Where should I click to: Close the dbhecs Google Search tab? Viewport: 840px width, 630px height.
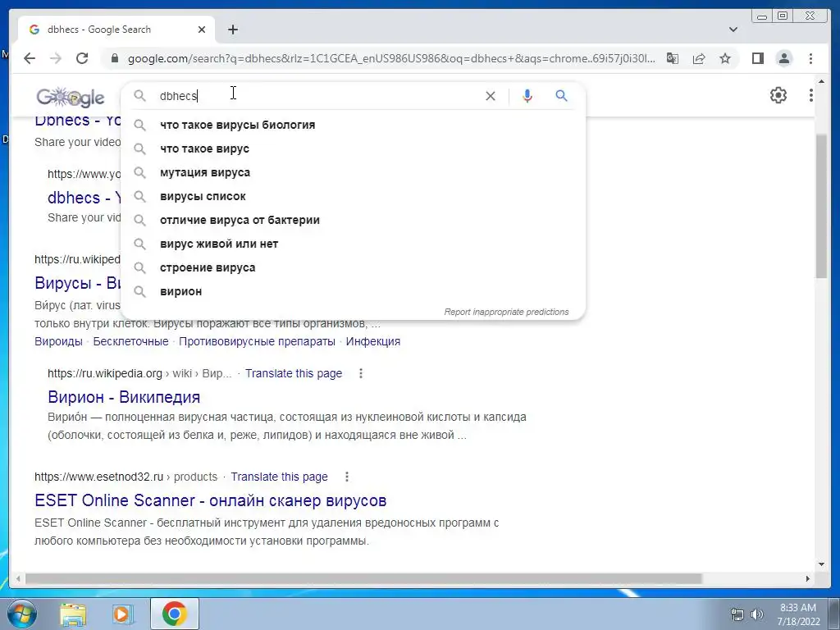point(202,30)
